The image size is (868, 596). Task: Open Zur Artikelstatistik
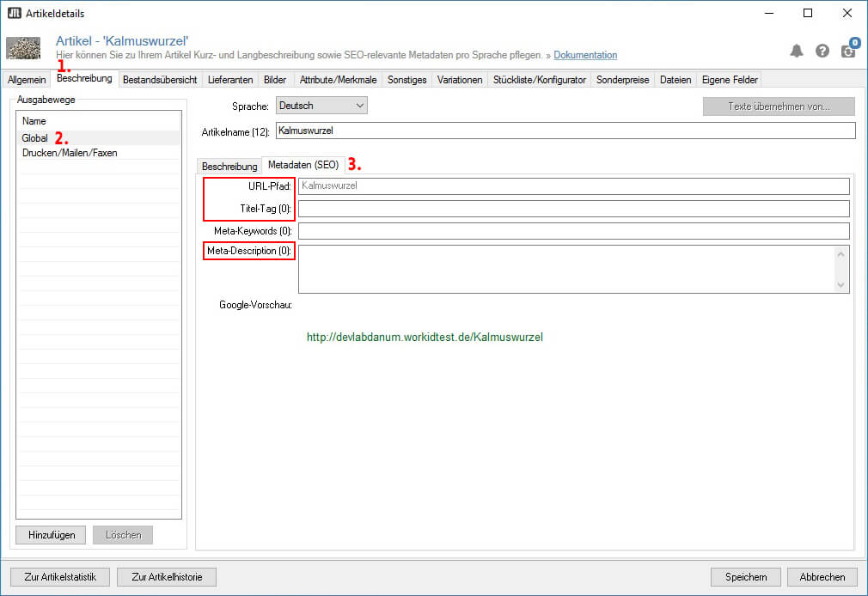click(x=59, y=577)
